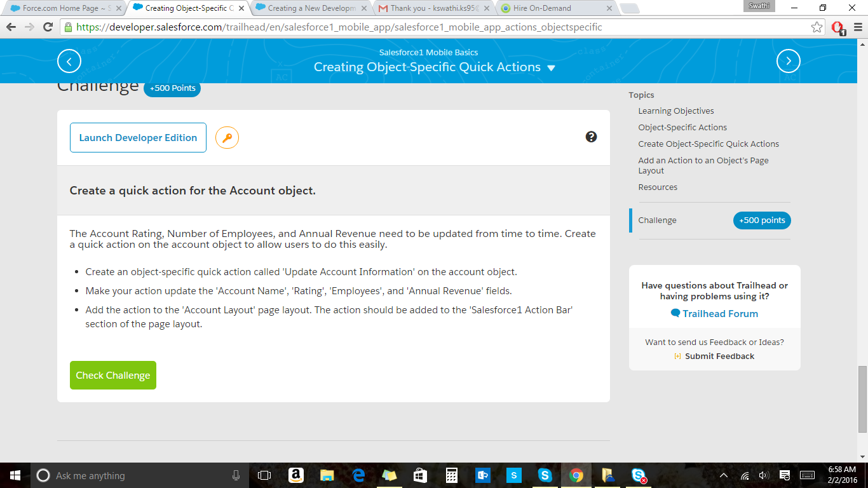Screen dimensions: 868x488
Task: Focus the Chrome address bar URL
Action: pos(339,27)
